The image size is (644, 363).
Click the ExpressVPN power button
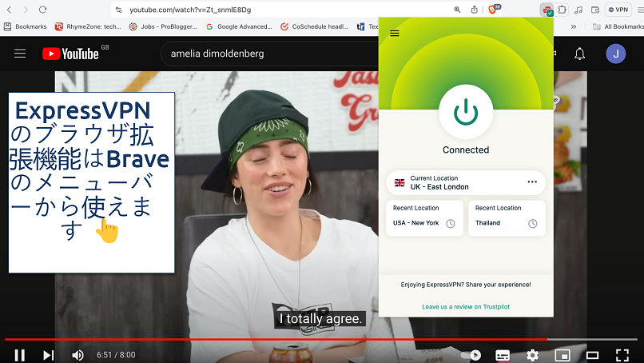click(466, 112)
